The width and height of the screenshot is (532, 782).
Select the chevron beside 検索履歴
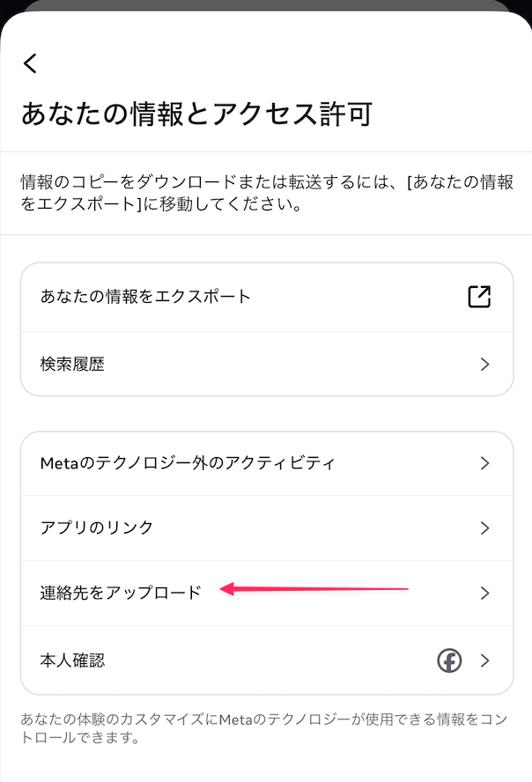484,364
